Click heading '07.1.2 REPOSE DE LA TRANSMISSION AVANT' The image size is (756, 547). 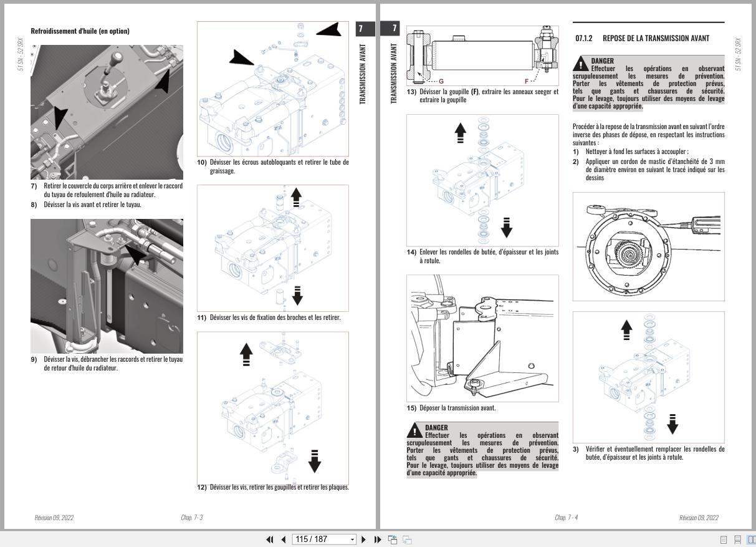pyautogui.click(x=642, y=38)
